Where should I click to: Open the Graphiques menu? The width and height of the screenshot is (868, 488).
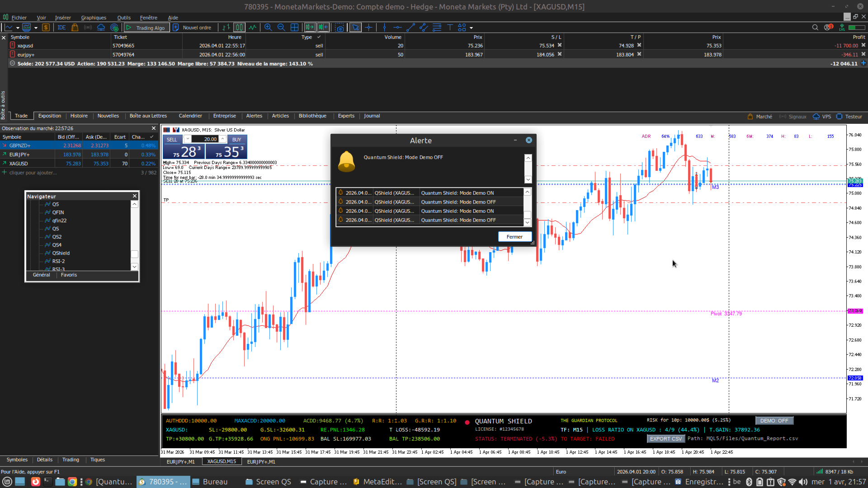pos(94,18)
